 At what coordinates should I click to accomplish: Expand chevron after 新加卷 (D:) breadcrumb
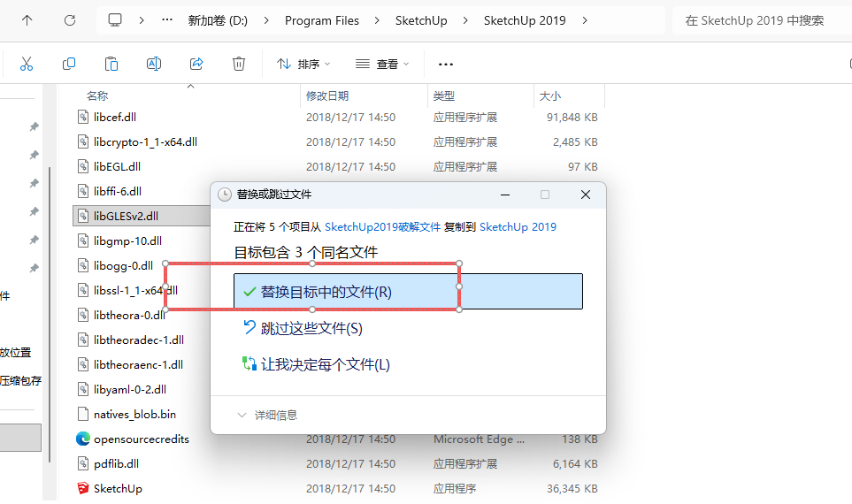coord(266,20)
